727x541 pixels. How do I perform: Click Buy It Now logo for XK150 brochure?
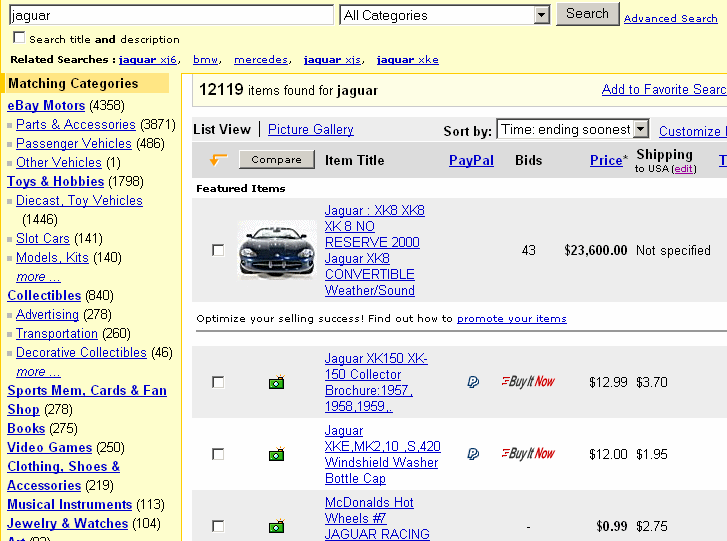point(528,382)
